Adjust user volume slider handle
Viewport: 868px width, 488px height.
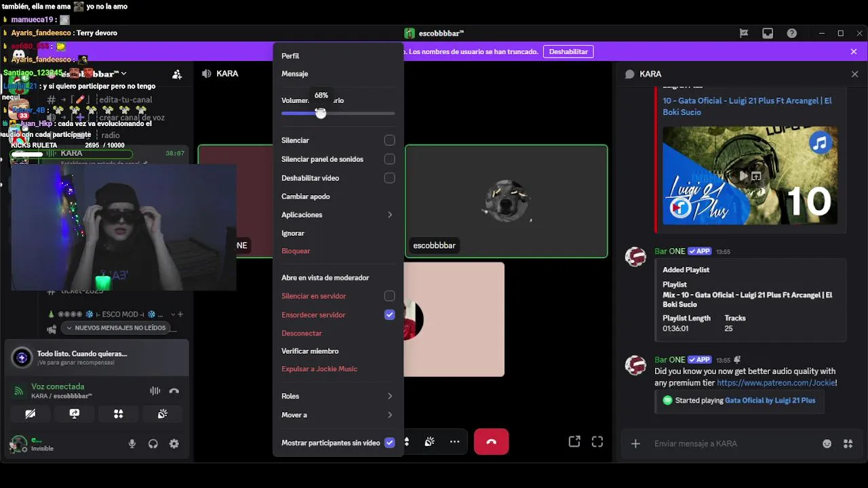click(321, 113)
